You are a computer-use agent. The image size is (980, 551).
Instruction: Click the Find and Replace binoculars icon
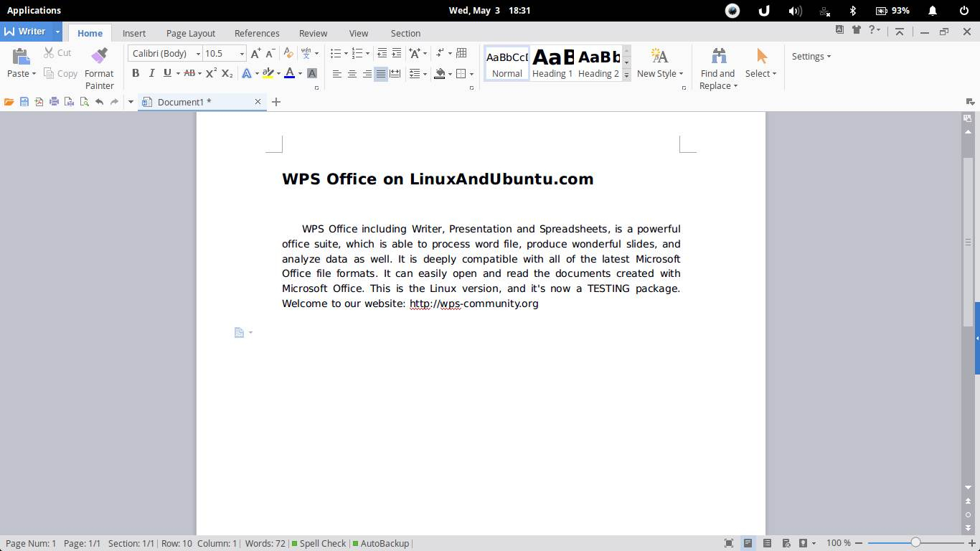(718, 56)
